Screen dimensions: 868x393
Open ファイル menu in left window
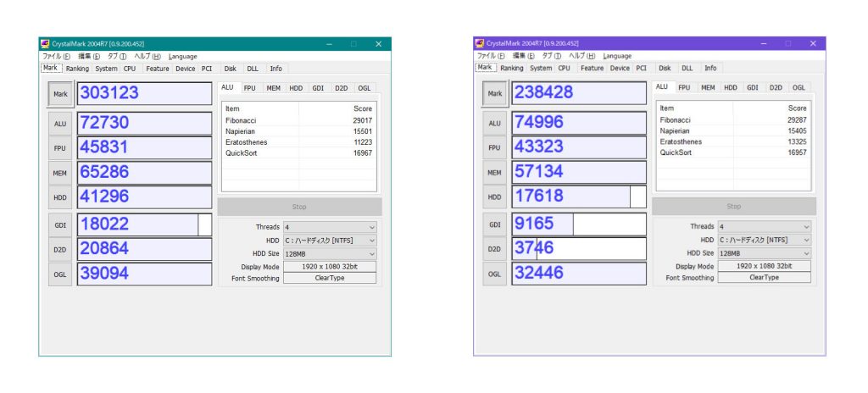(57, 57)
